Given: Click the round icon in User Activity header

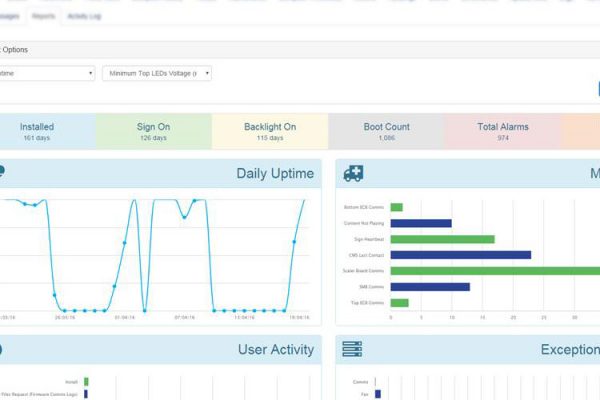Looking at the screenshot, I should coord(2,349).
